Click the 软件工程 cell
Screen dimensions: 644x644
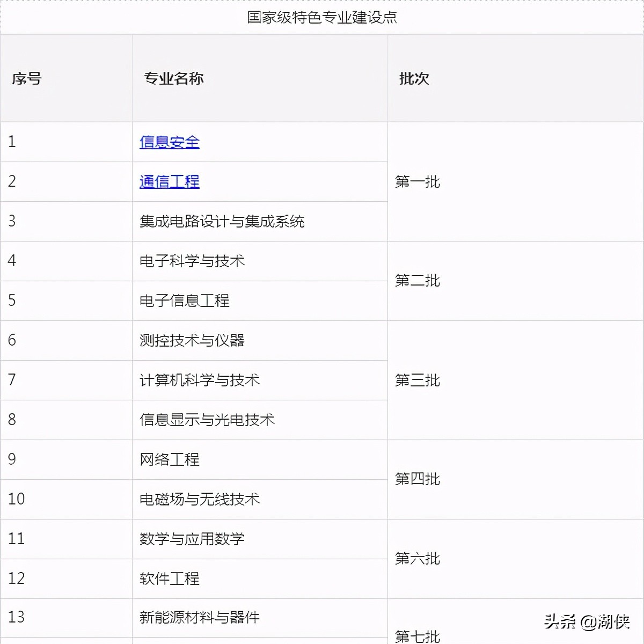point(169,579)
